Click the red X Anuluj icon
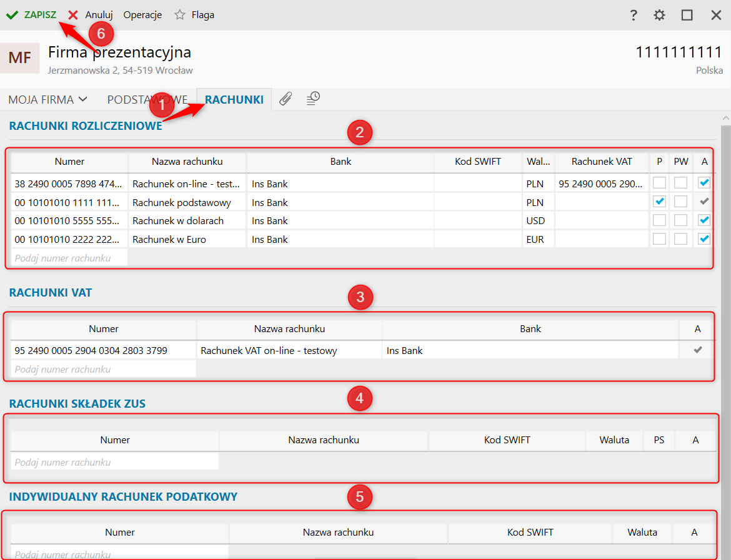The image size is (731, 560). pos(73,15)
